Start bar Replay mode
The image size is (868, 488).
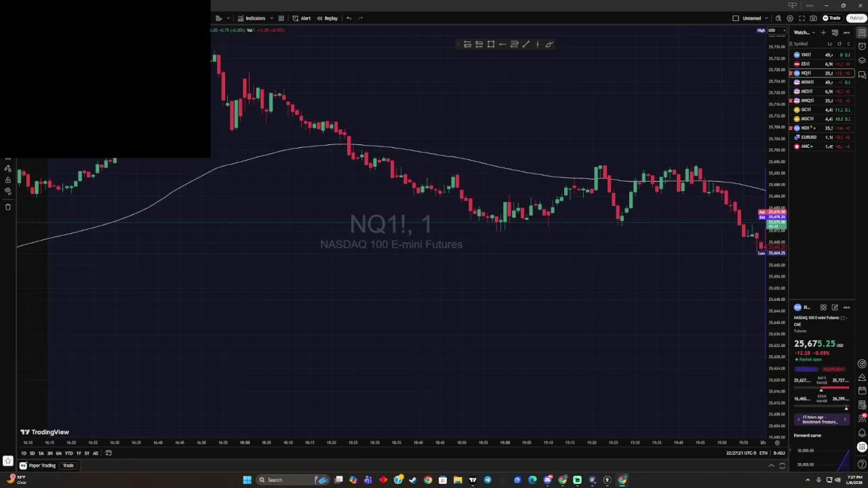click(x=327, y=18)
